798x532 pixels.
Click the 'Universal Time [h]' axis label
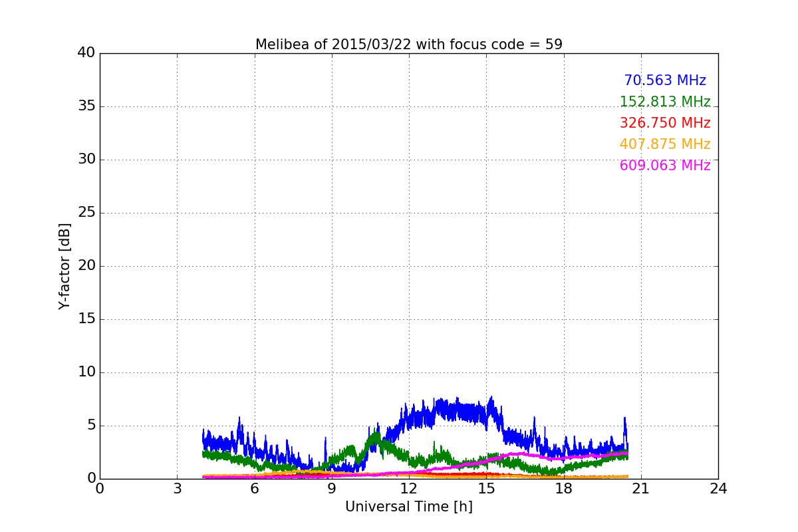pyautogui.click(x=409, y=507)
